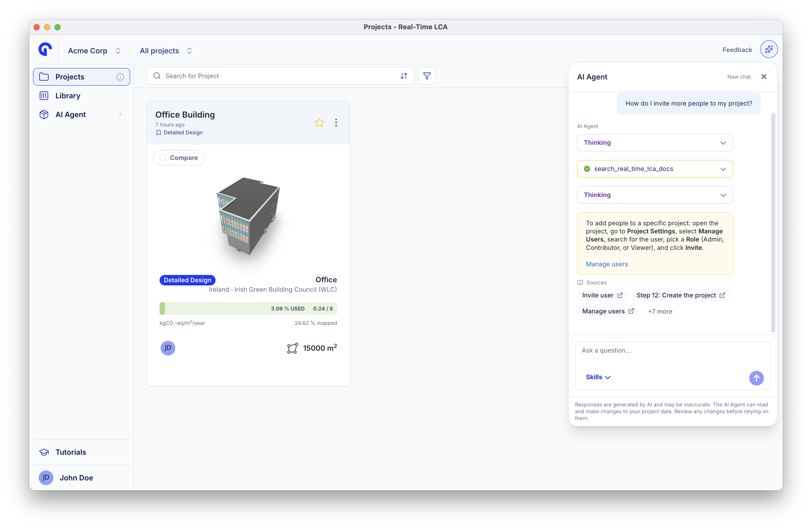Open AI Agent from the sidebar

[x=81, y=114]
